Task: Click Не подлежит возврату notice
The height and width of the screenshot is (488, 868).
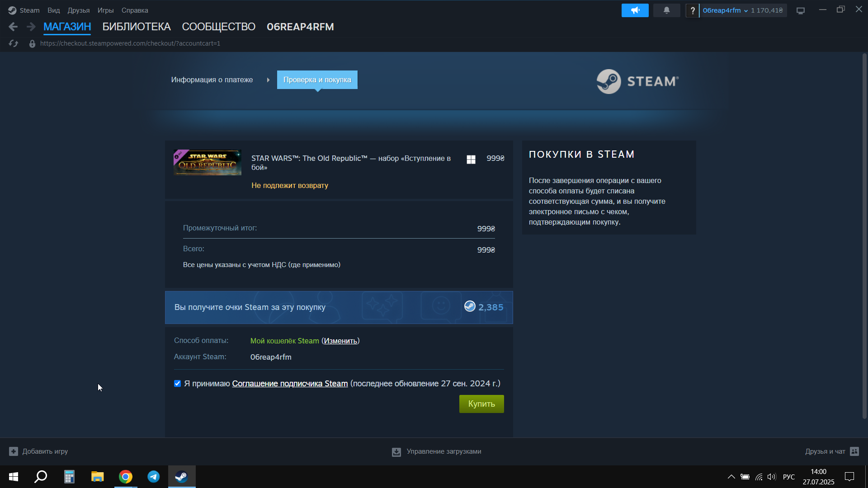Action: [290, 185]
